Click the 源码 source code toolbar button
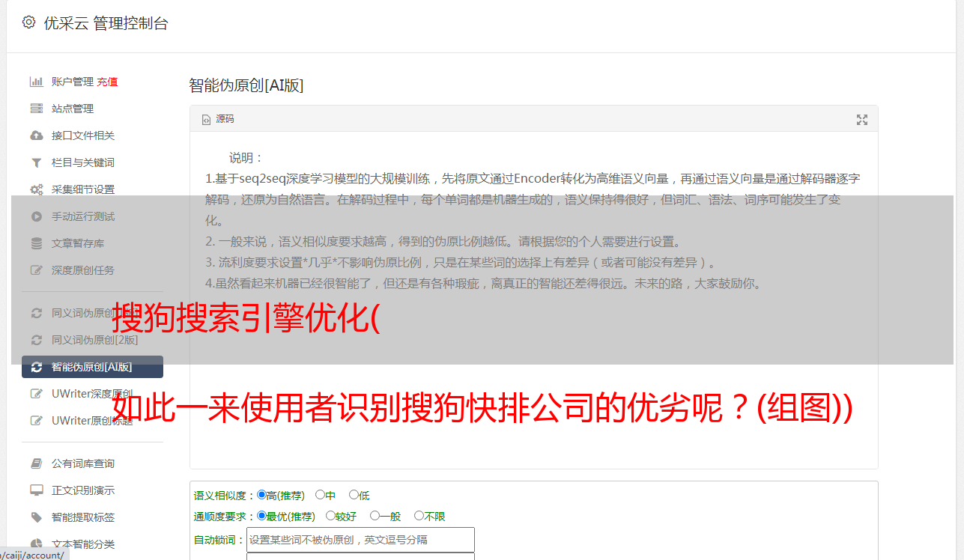This screenshot has width=964, height=560. tap(218, 119)
